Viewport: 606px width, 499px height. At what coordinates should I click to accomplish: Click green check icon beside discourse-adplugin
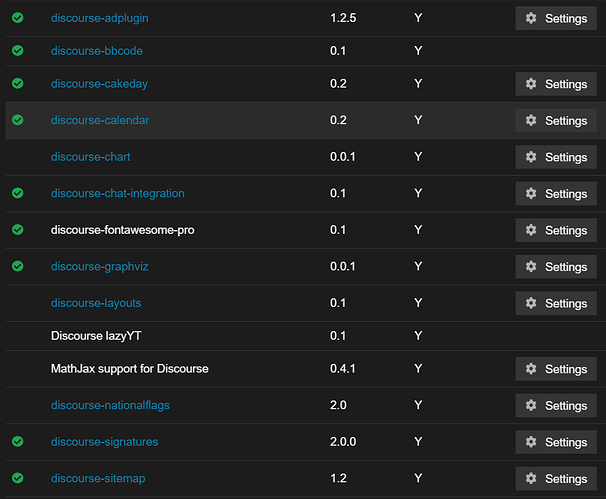pyautogui.click(x=18, y=18)
